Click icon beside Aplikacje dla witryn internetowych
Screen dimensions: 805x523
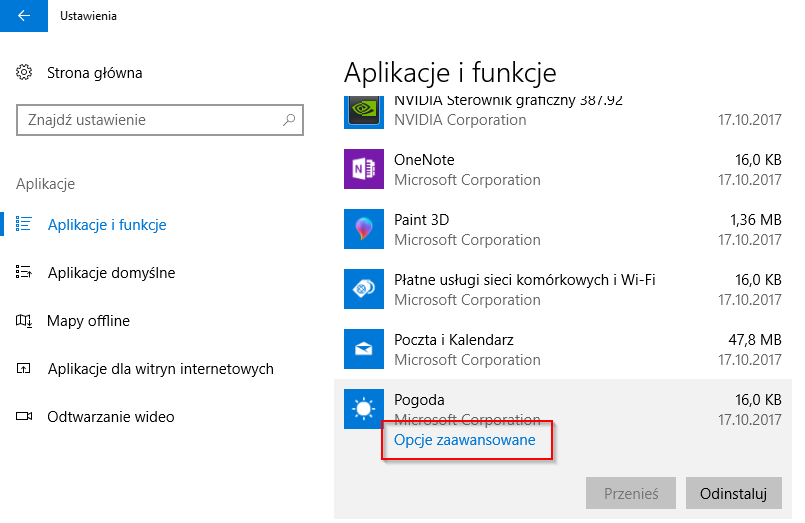(24, 369)
